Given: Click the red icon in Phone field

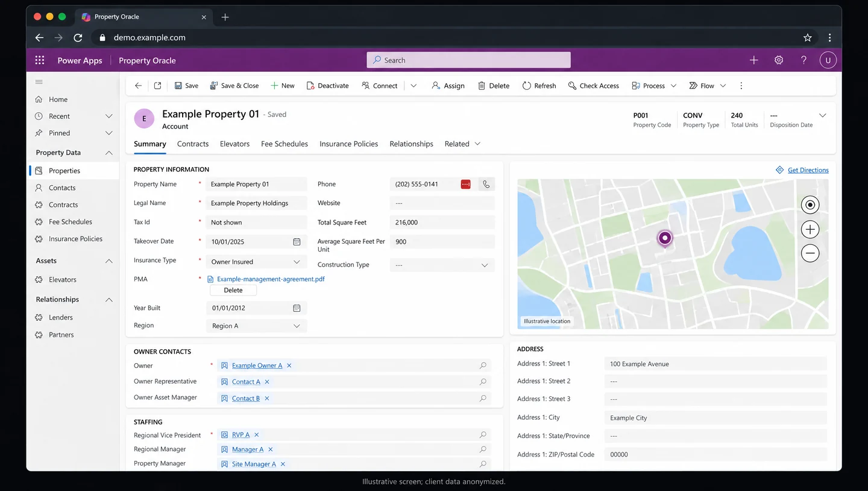Looking at the screenshot, I should [465, 184].
